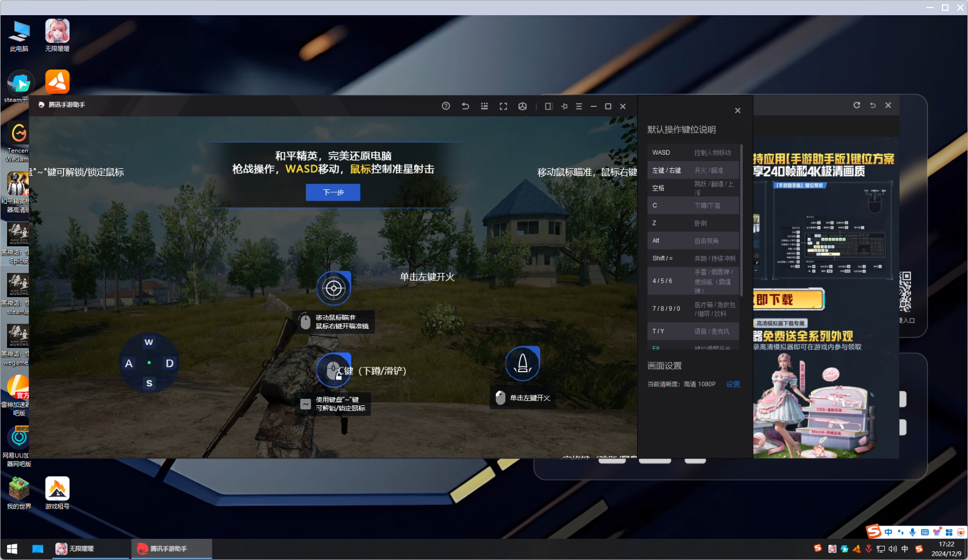
Task: Select the 4 / 5 / 6 grenade row
Action: click(x=693, y=281)
